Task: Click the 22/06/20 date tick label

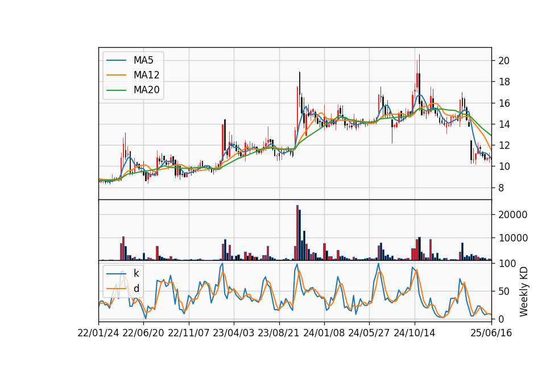Action: pyautogui.click(x=143, y=333)
